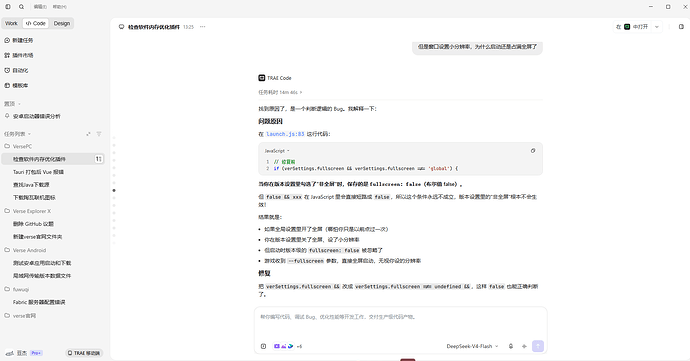The height and width of the screenshot is (361, 690).
Task: Open the 编辑 menu in the title bar
Action: (40, 7)
